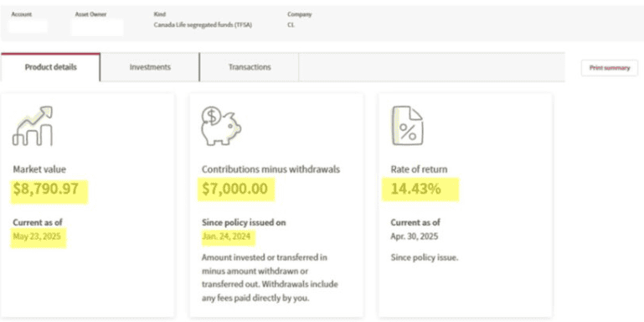Click the Print summary button
The height and width of the screenshot is (322, 644).
click(x=610, y=68)
